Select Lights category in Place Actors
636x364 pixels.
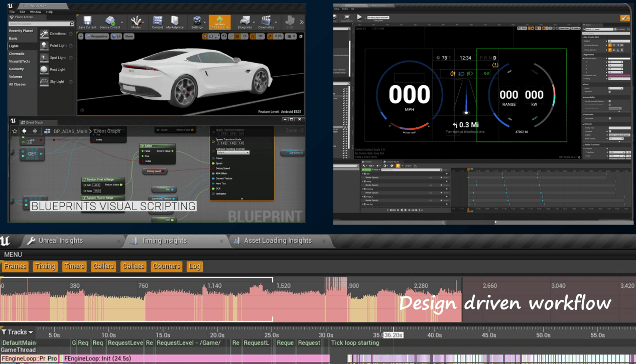pos(22,46)
